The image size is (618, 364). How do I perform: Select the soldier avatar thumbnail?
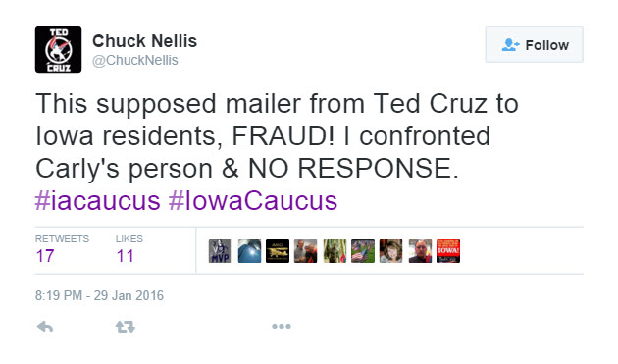point(335,251)
